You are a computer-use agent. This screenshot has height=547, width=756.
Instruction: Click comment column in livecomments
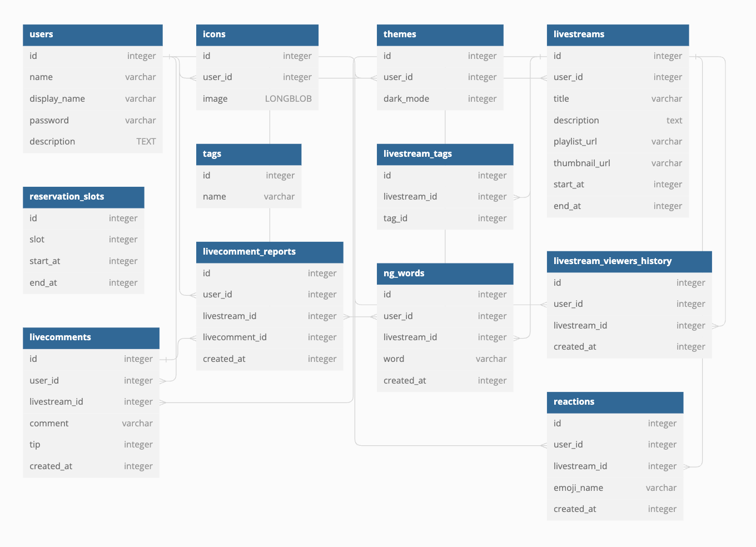[x=91, y=424]
